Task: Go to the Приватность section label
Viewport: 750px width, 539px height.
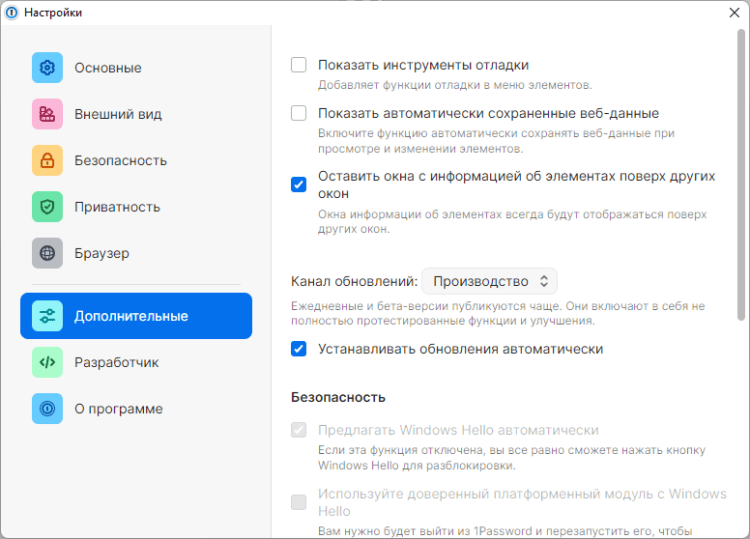Action: tap(117, 207)
